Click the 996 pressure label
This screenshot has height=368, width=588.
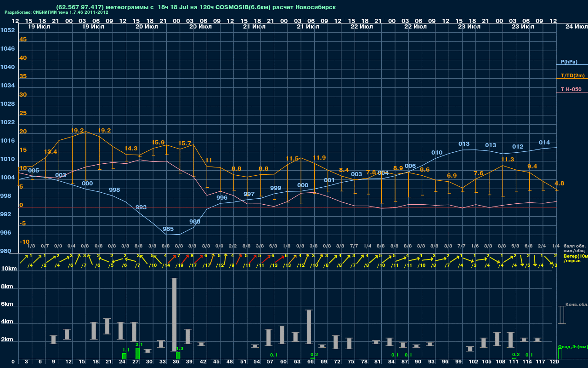pos(222,198)
